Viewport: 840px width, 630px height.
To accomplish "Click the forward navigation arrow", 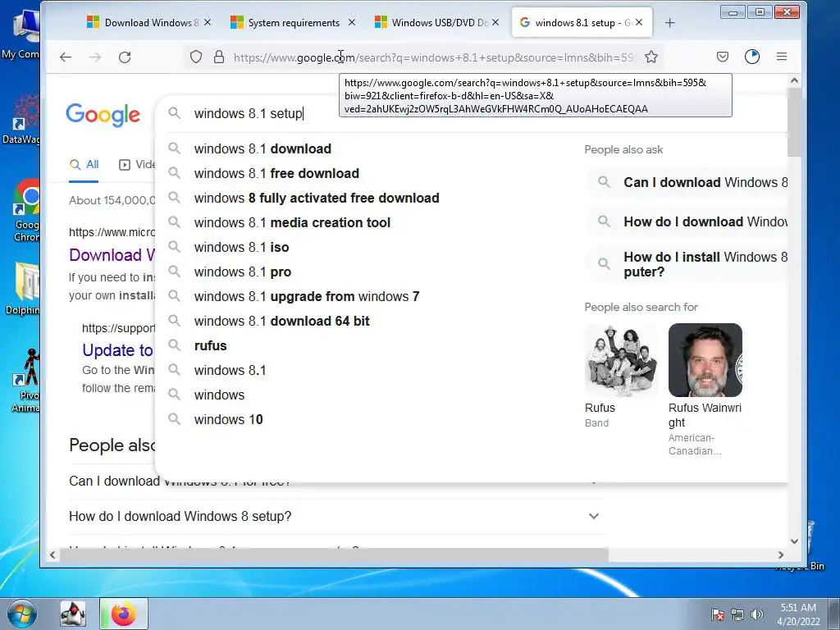I will point(95,57).
